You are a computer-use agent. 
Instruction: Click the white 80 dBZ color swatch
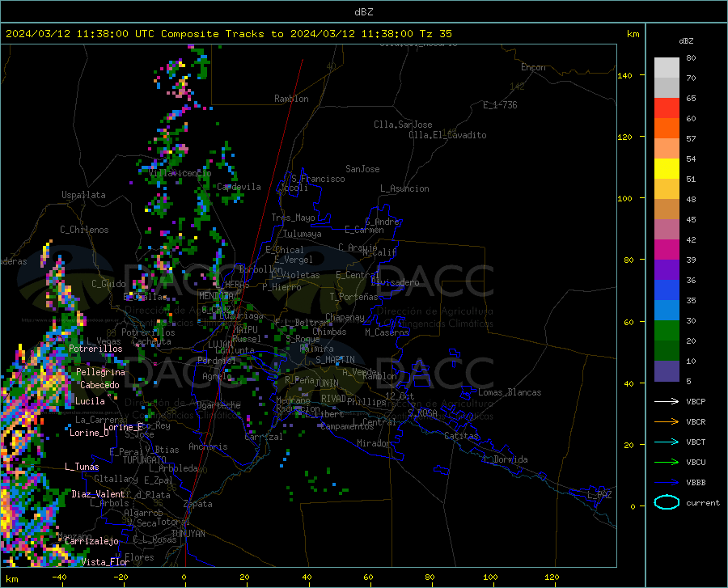click(667, 67)
